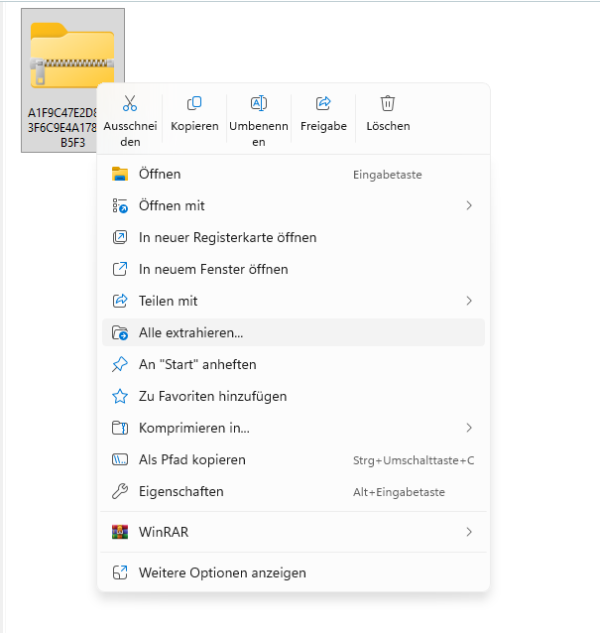The height and width of the screenshot is (633, 600).
Task: Click the folder icon beside Öffnen
Action: click(x=120, y=174)
